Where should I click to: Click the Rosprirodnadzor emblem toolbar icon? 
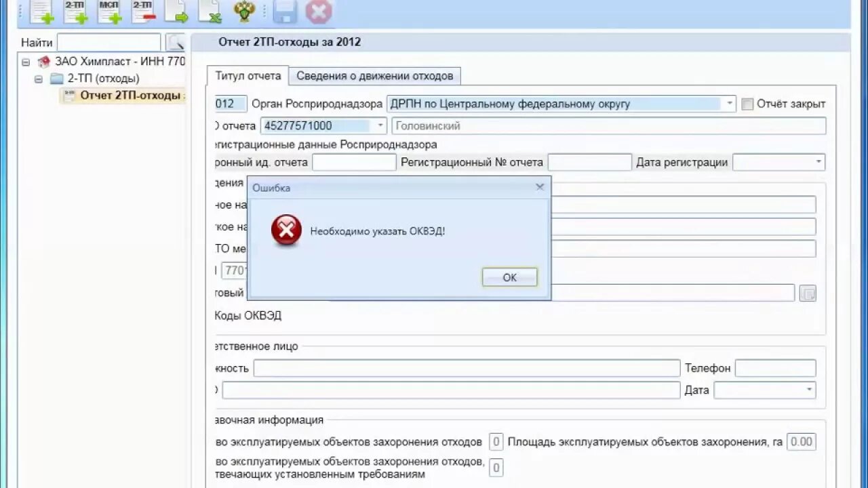tap(244, 12)
